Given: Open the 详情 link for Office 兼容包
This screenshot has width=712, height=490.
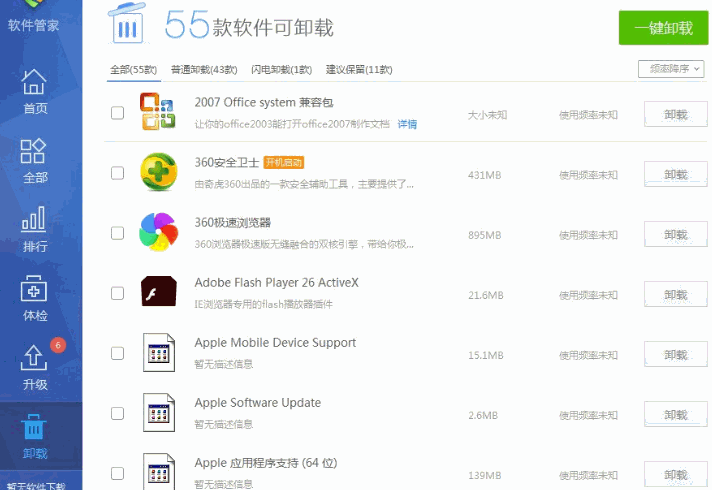Looking at the screenshot, I should coord(407,124).
